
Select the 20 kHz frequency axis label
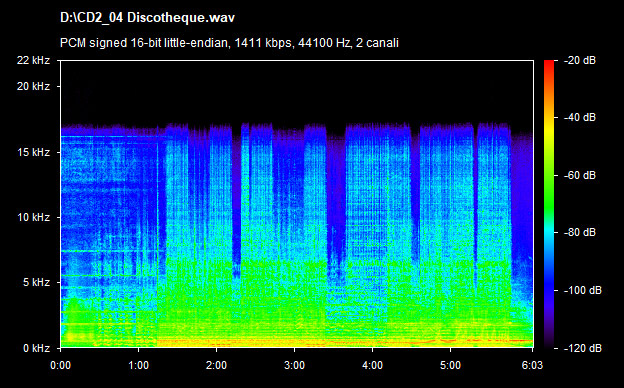click(33, 86)
